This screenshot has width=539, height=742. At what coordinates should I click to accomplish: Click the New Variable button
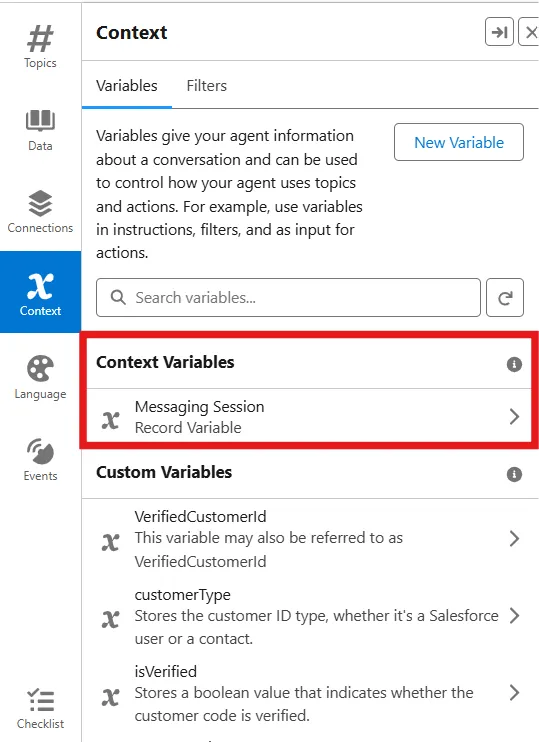(x=459, y=142)
